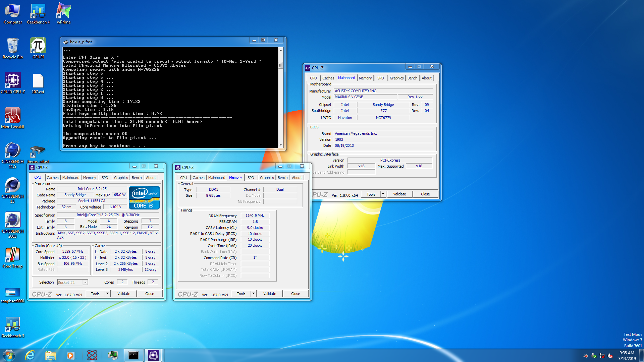This screenshot has width=644, height=362.
Task: Open the CPUID CPU-Z desktop shortcut
Action: (x=13, y=83)
